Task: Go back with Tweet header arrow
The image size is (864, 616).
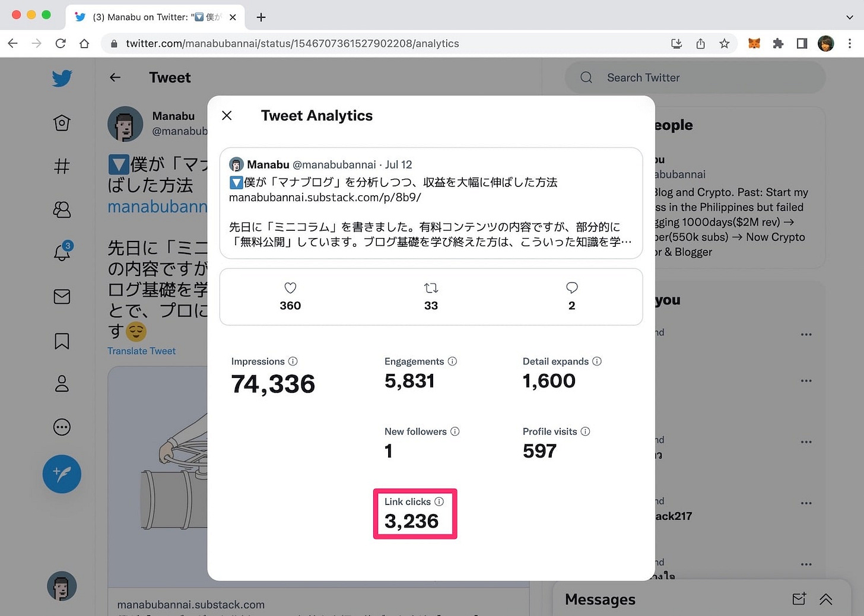Action: click(115, 77)
